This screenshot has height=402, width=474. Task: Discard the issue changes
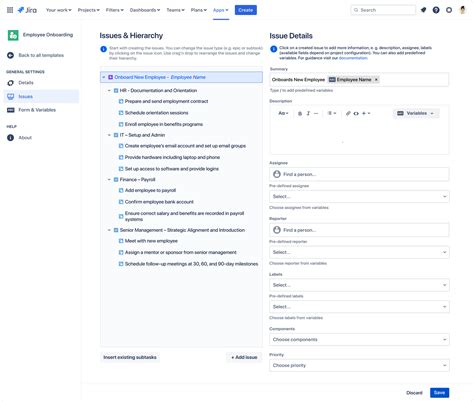pyautogui.click(x=414, y=393)
